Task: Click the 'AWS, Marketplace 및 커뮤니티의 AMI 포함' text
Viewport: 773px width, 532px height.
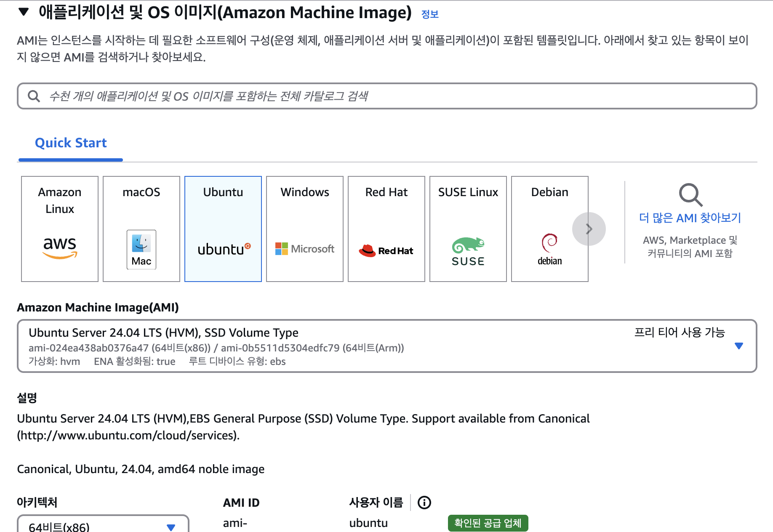Action: click(x=690, y=247)
